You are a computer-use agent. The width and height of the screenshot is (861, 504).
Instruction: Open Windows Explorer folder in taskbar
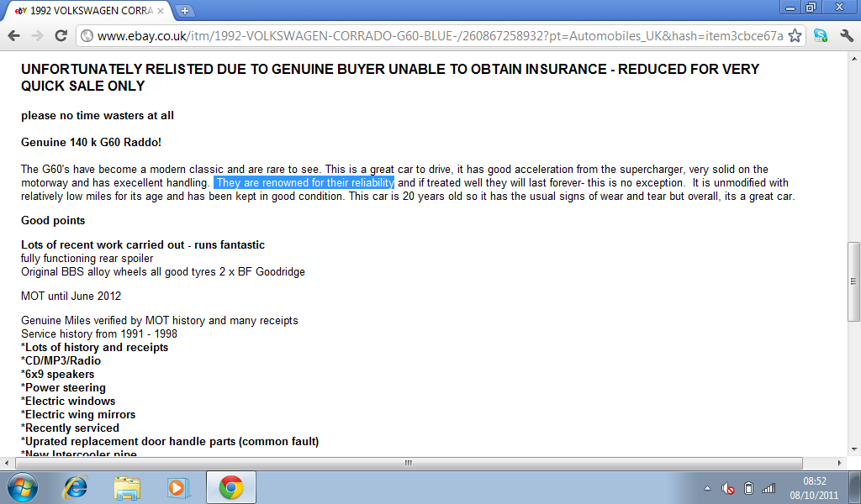click(x=127, y=487)
